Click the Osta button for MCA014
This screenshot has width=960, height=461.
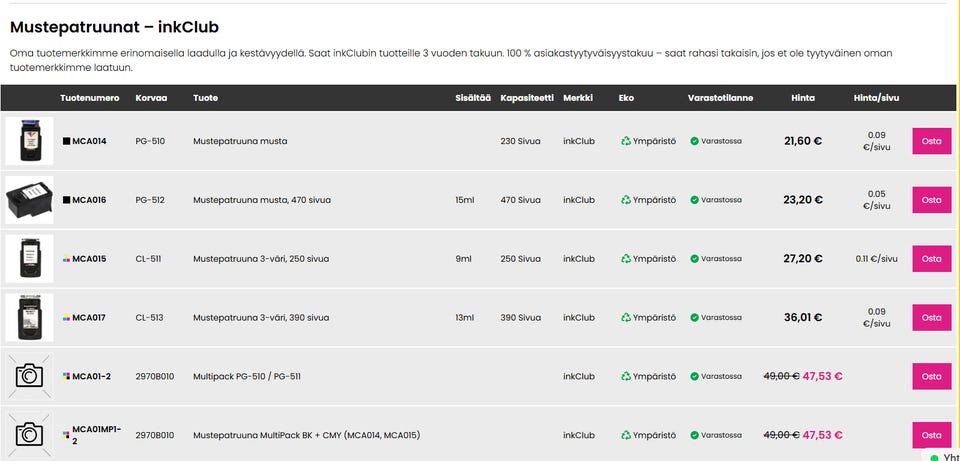[931, 141]
